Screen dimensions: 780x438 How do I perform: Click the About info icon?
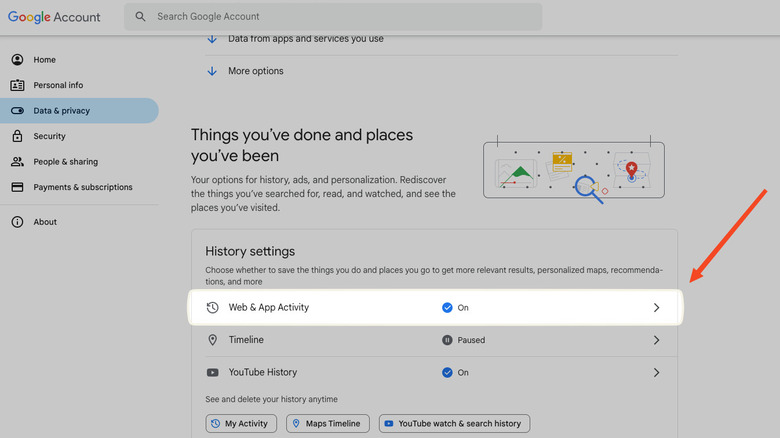pos(17,222)
